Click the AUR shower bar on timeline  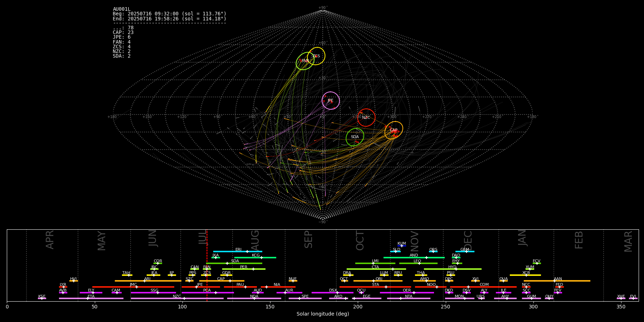click(289, 293)
